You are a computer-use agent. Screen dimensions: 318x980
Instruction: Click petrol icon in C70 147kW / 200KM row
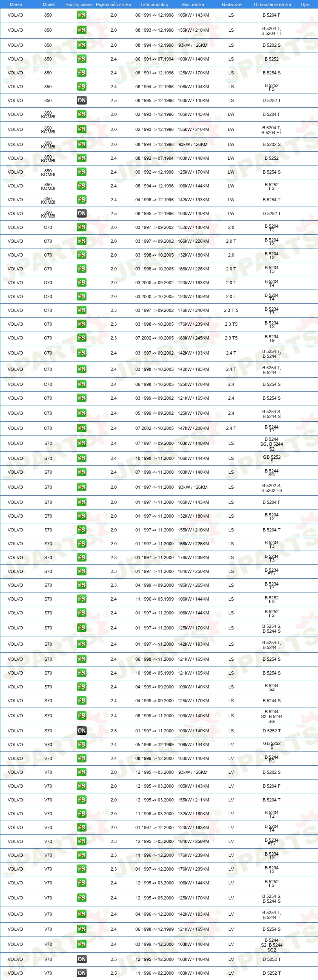coord(82,428)
